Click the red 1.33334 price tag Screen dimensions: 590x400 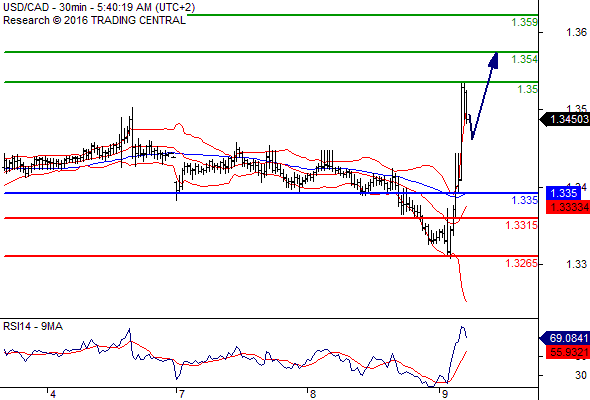[x=568, y=207]
